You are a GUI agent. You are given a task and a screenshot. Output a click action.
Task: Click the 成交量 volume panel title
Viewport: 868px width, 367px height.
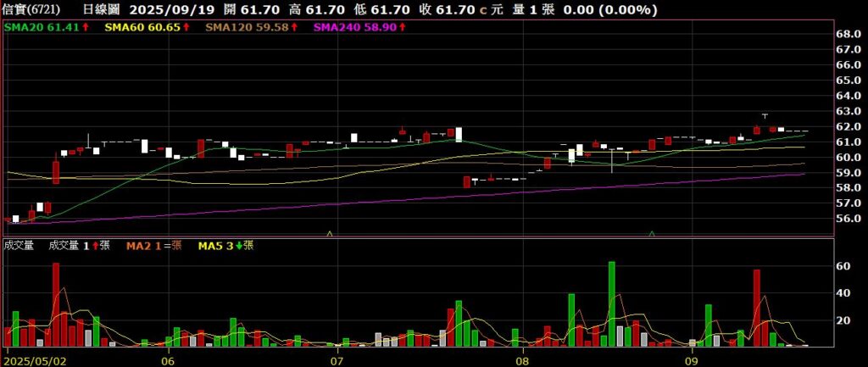19,246
